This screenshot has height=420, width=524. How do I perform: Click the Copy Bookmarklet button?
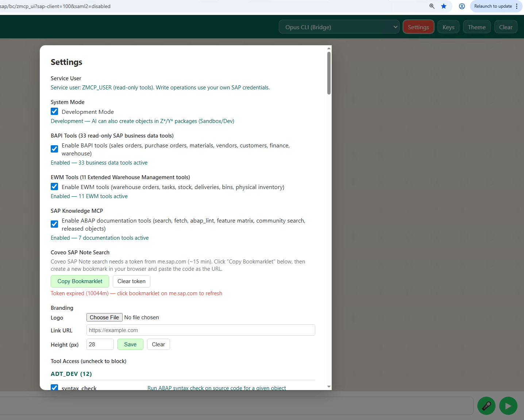coord(80,281)
